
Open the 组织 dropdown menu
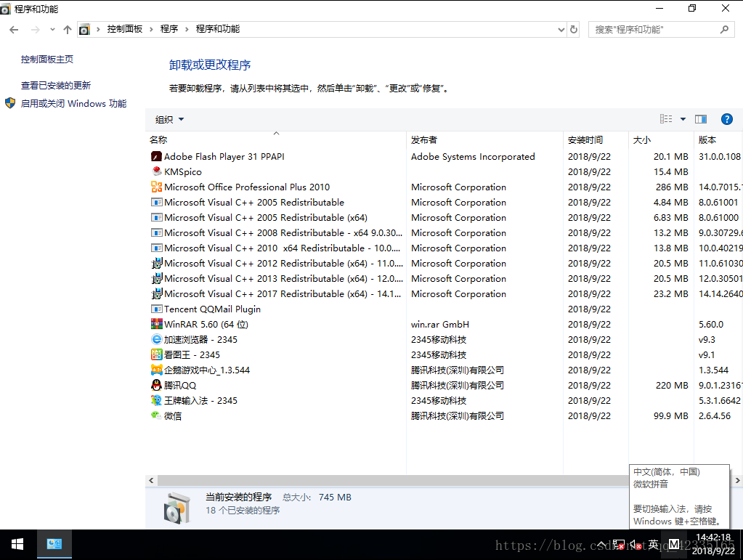pos(169,119)
